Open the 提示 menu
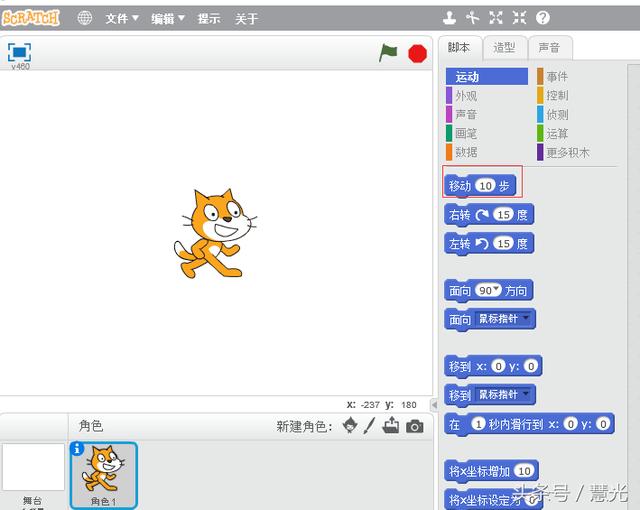The image size is (640, 510). [x=209, y=18]
